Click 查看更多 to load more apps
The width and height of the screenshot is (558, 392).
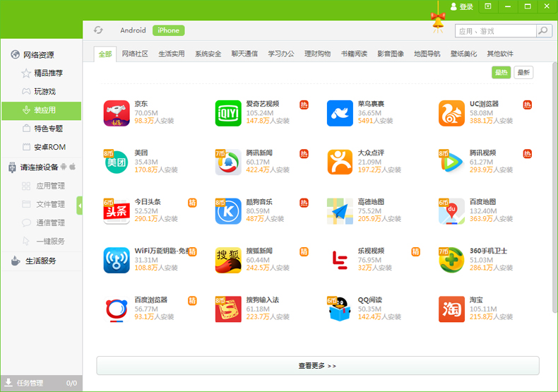click(x=317, y=366)
